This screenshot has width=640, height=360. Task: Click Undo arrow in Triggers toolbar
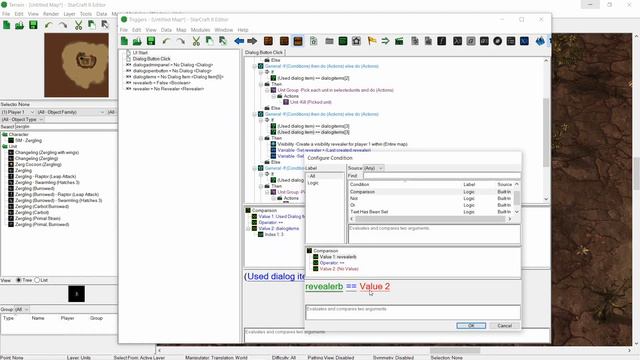166,41
